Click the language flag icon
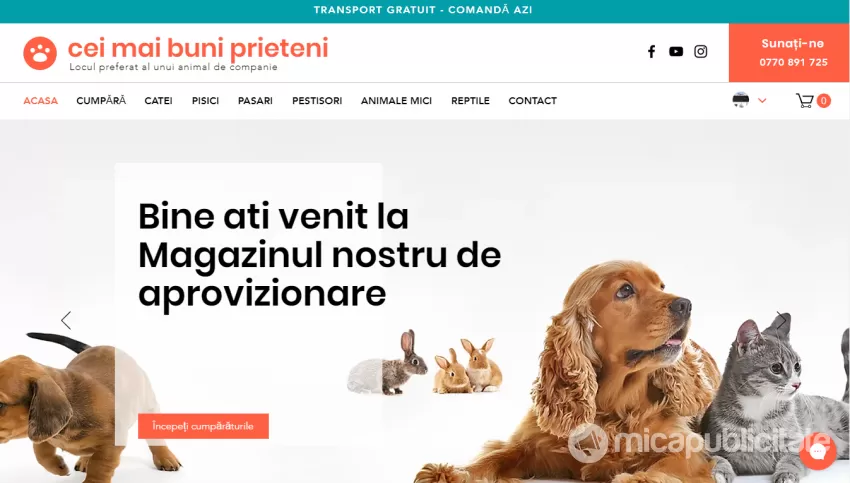This screenshot has width=850, height=483. pos(740,100)
